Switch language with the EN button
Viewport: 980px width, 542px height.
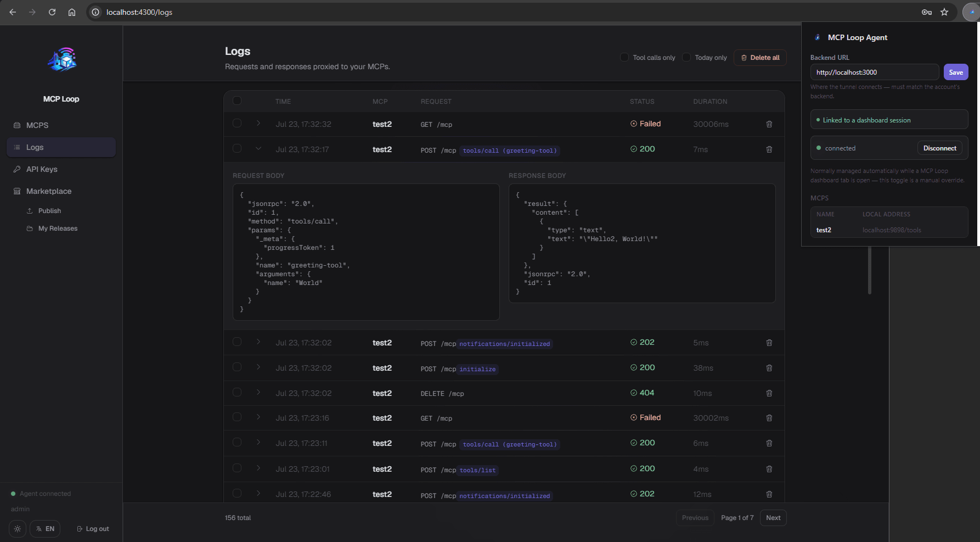pyautogui.click(x=45, y=529)
